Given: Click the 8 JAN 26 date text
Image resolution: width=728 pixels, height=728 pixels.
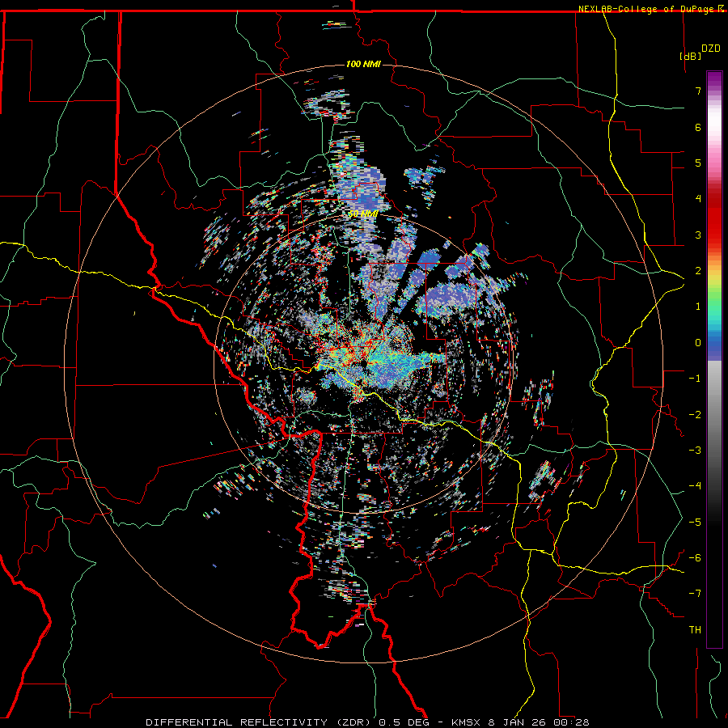Looking at the screenshot, I should point(515,722).
